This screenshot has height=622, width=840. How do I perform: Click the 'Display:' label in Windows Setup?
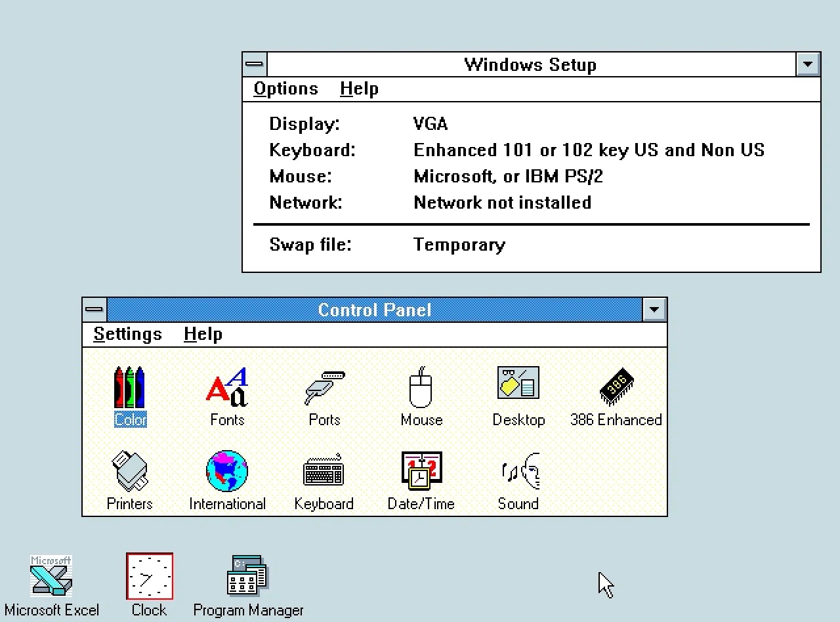coord(304,124)
